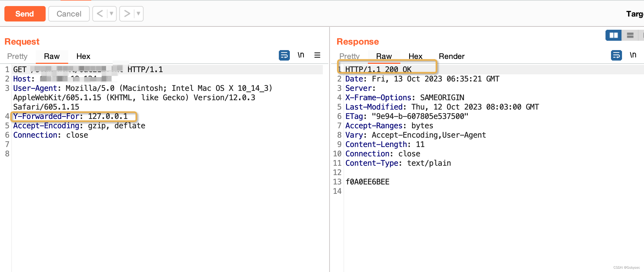This screenshot has width=644, height=272.
Task: Cancel the current request
Action: (69, 14)
